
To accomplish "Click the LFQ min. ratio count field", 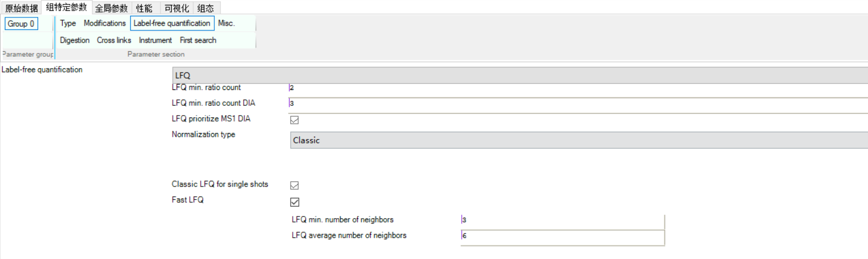I will pyautogui.click(x=578, y=88).
